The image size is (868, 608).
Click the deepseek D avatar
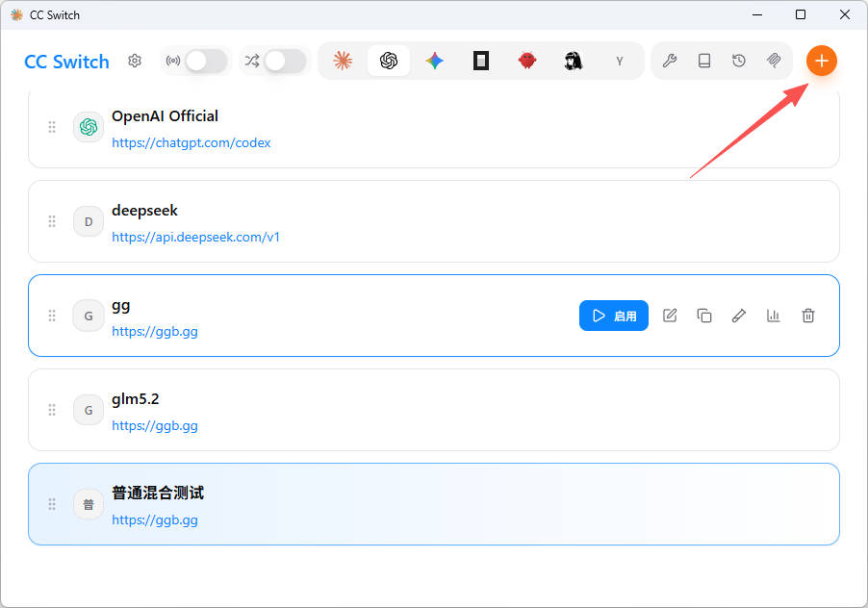click(x=89, y=221)
